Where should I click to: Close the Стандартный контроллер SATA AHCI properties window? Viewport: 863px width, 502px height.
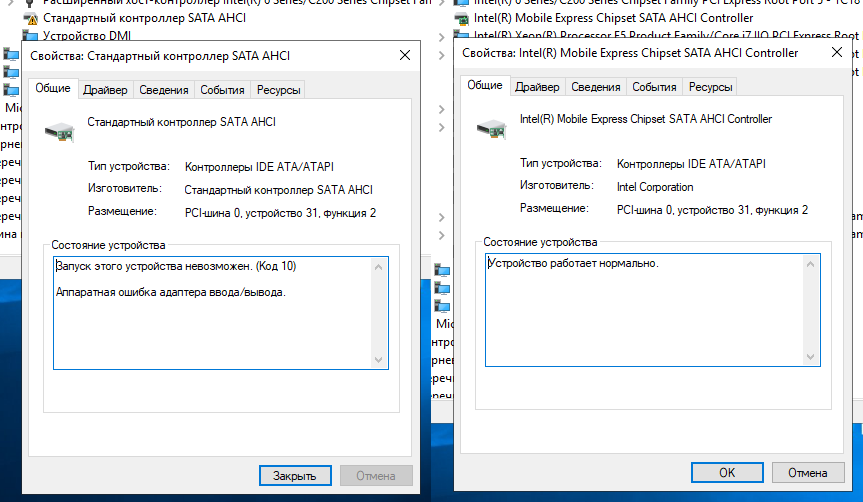click(x=405, y=55)
